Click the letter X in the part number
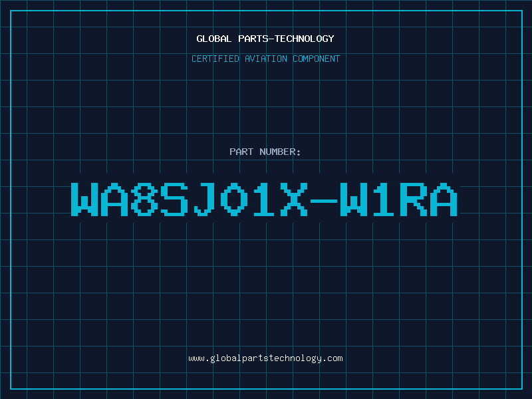 294,199
